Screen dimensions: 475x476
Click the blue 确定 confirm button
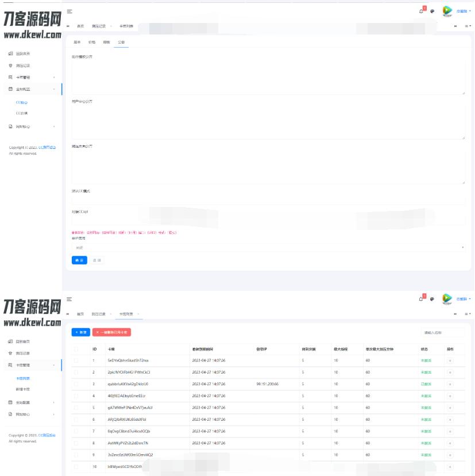[79, 260]
